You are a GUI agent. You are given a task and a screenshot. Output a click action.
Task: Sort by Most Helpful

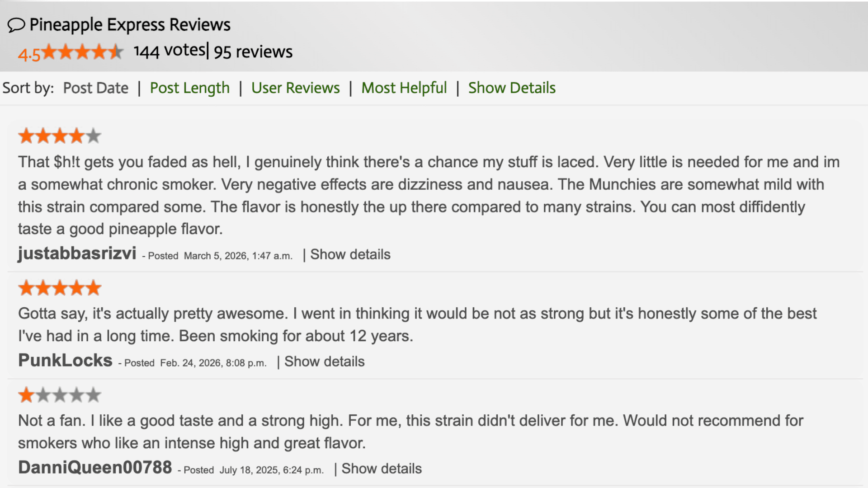pos(404,88)
